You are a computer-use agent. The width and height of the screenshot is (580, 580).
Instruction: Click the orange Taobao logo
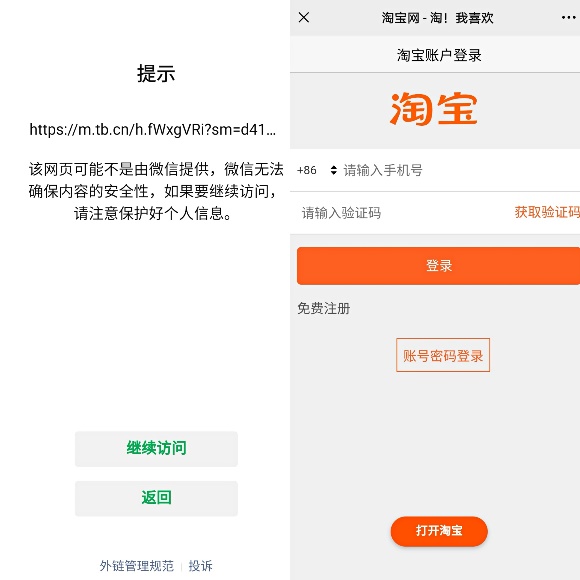tap(434, 109)
